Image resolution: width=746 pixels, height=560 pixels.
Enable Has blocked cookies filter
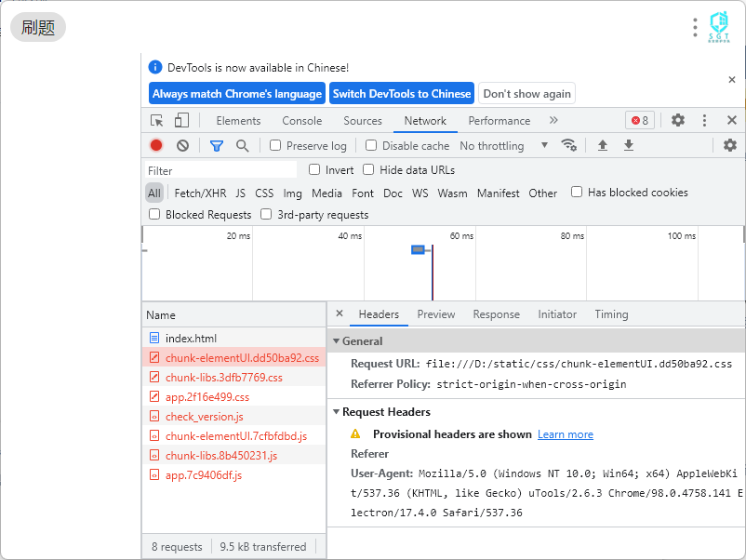pyautogui.click(x=577, y=192)
